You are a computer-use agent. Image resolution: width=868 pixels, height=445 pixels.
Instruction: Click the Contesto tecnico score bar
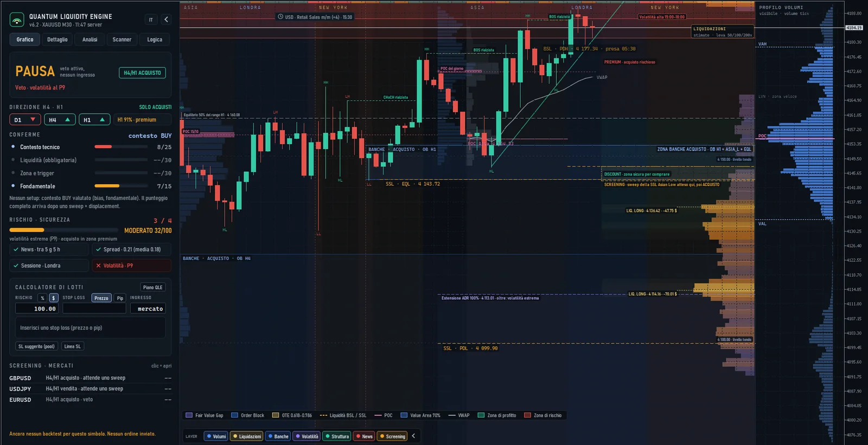[x=121, y=147]
